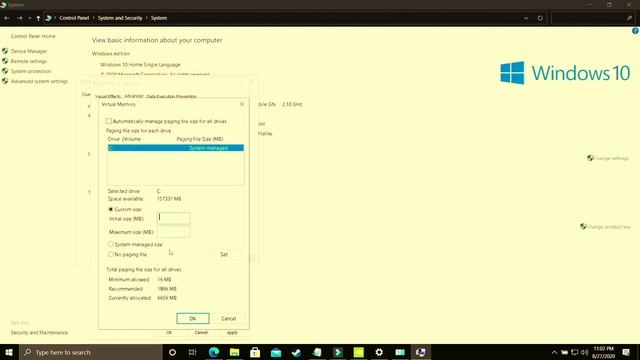Open File Explorer from the taskbar

click(x=234, y=352)
